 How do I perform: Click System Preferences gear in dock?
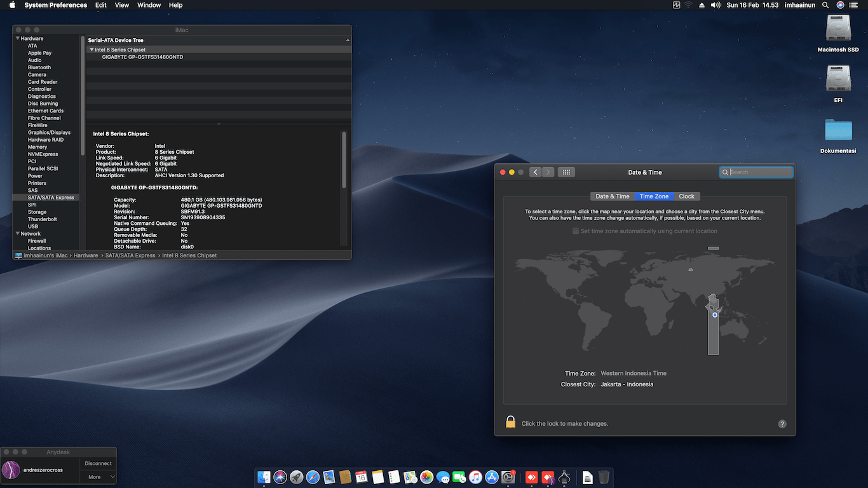point(508,477)
